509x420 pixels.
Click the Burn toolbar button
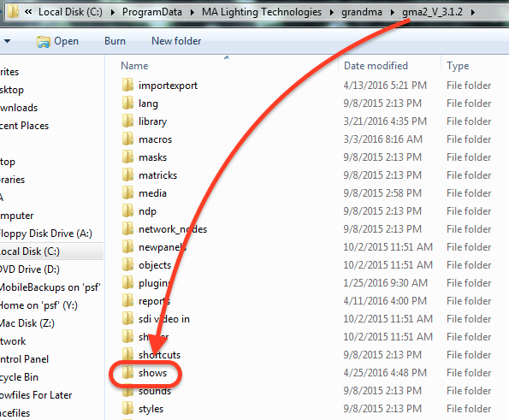tap(115, 41)
